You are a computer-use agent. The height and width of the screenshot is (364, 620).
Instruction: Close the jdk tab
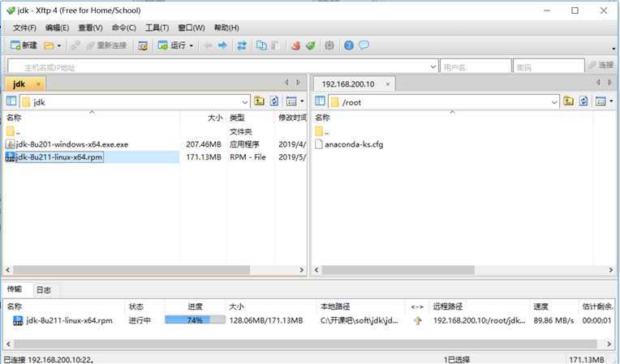[38, 84]
